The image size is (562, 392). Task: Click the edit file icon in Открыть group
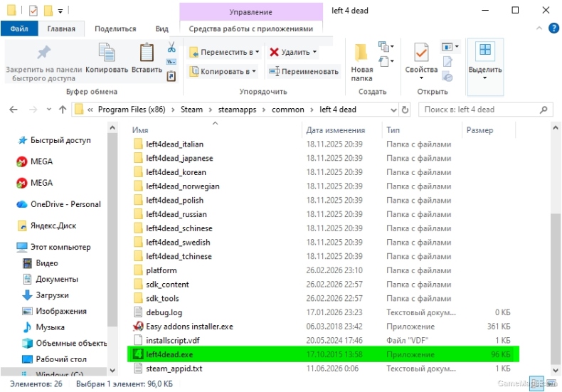coord(447,62)
